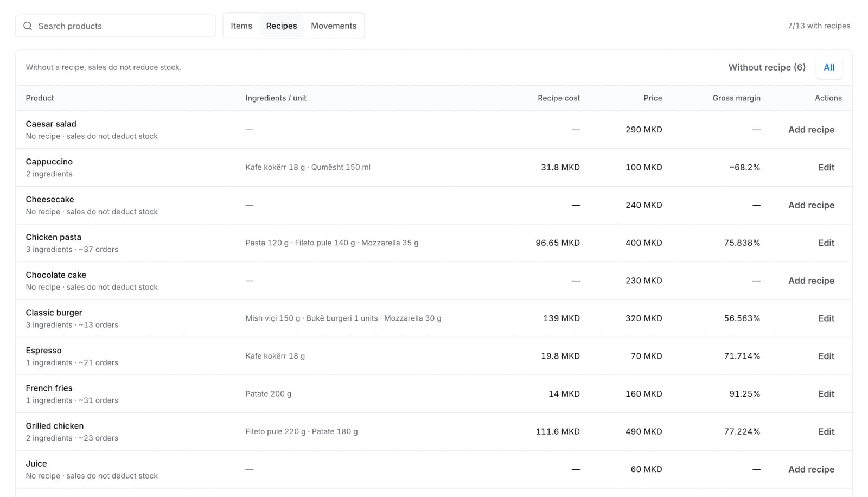Click the 60 MKD price cell

point(646,469)
